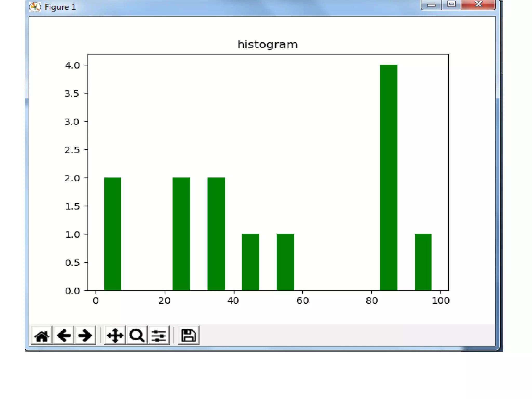Go back to previous view arrow
Image resolution: width=532 pixels, height=399 pixels.
pyautogui.click(x=63, y=335)
